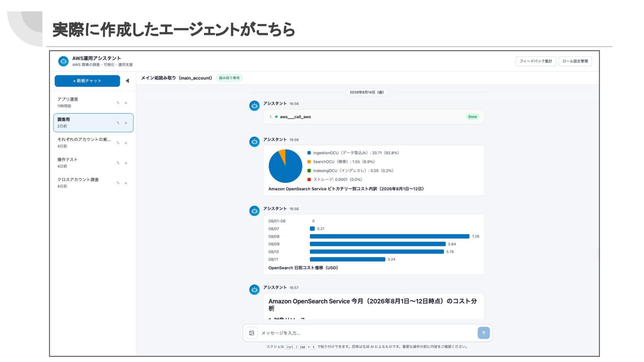Click the 08/08 bar in the daily cost chart
Image resolution: width=644 pixels, height=362 pixels.
point(390,236)
